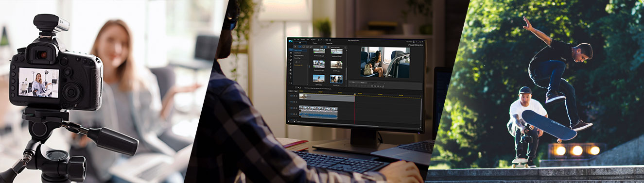Take a snapshot from preview controls
Viewport: 644px width, 183px height.
pos(372,86)
